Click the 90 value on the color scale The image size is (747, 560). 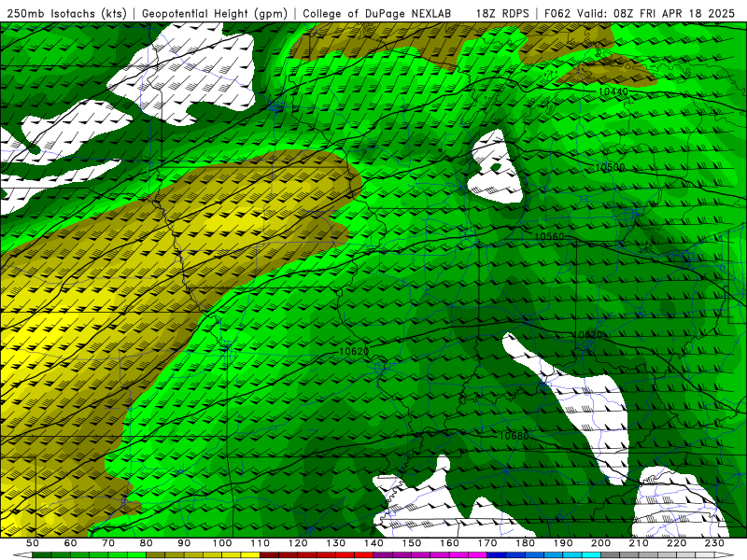tap(184, 543)
